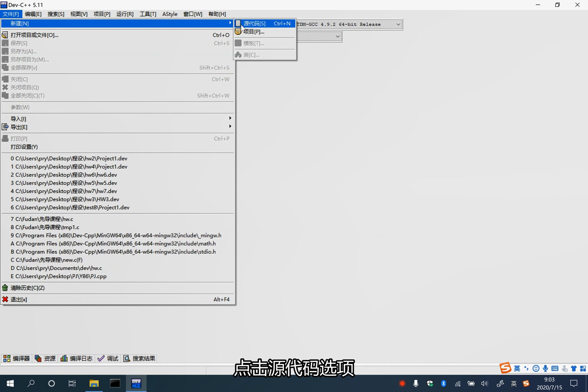The image size is (588, 392).
Task: Expand the 导出[E] submenu arrow
Action: pos(230,126)
